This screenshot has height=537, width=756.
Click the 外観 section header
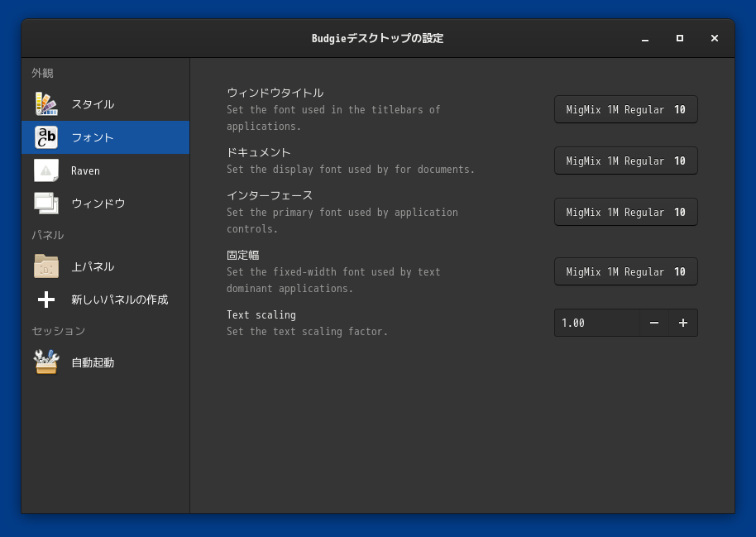pyautogui.click(x=42, y=73)
